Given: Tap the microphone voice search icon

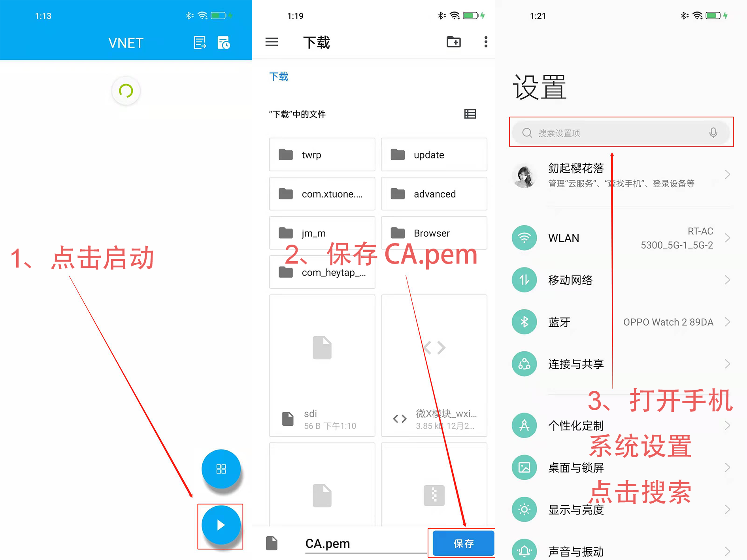Looking at the screenshot, I should [x=713, y=133].
